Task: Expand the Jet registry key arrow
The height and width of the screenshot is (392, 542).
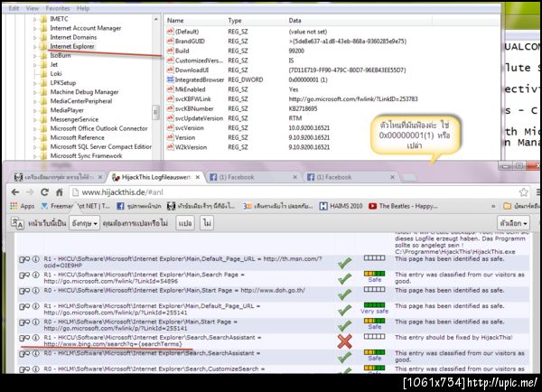Action: [35, 65]
